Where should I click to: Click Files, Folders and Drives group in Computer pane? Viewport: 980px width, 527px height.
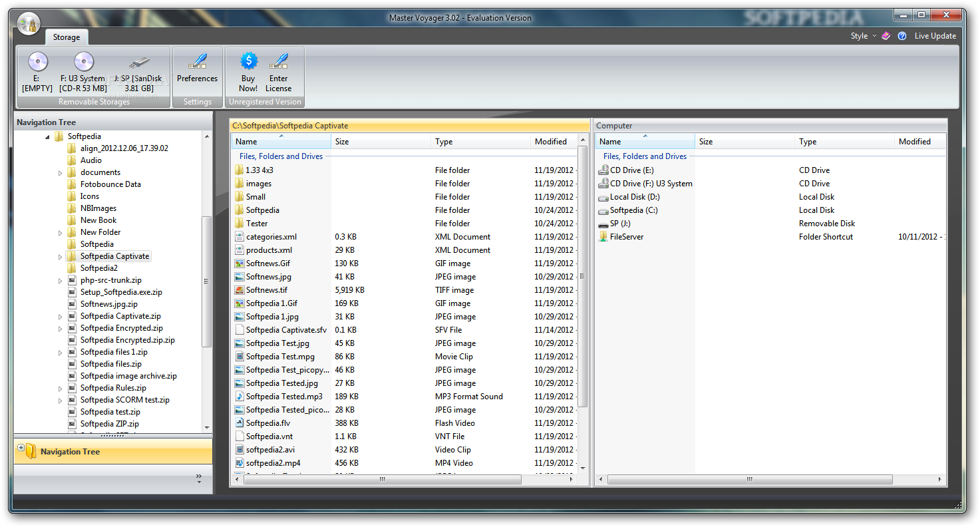pos(645,156)
